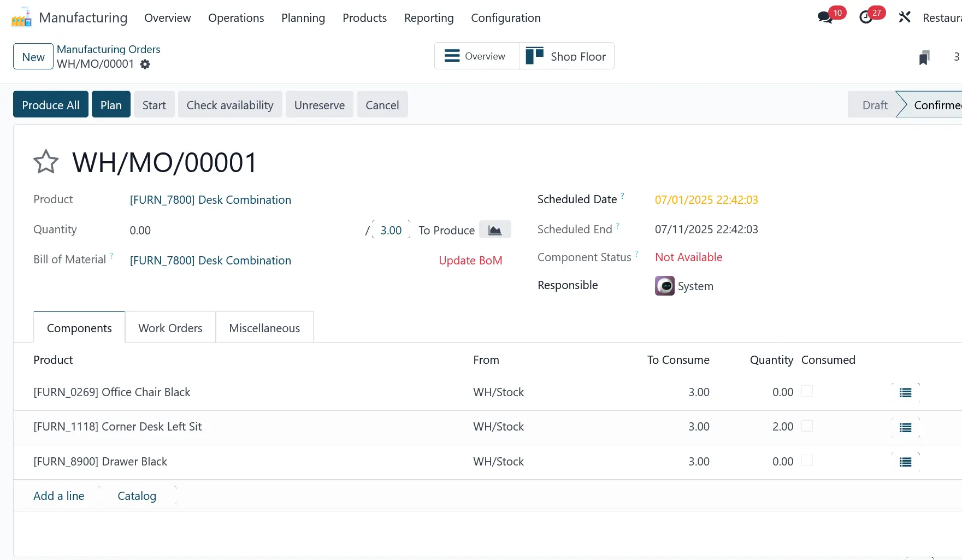
Task: Open the activities clock icon
Action: coord(866,17)
